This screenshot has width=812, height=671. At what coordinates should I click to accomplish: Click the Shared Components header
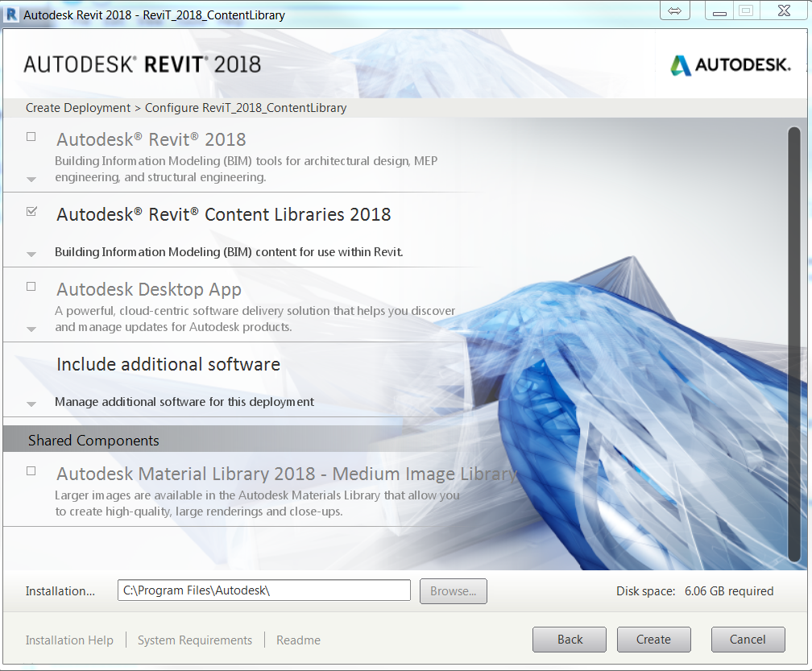point(93,441)
